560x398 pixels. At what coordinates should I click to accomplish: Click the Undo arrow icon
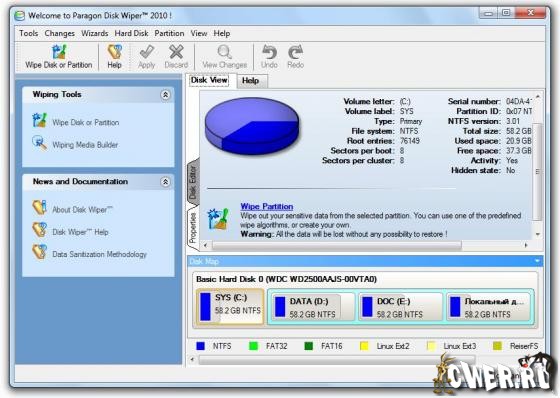pyautogui.click(x=269, y=52)
